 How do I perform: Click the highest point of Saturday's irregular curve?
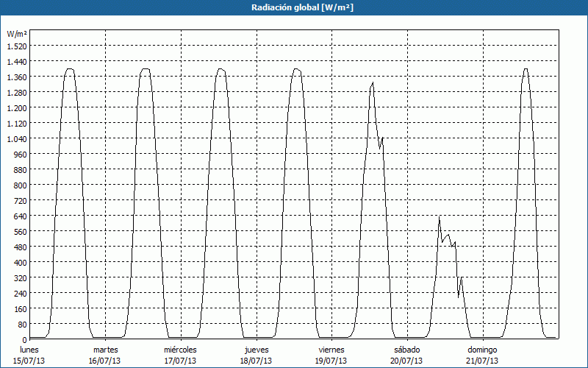click(x=439, y=217)
